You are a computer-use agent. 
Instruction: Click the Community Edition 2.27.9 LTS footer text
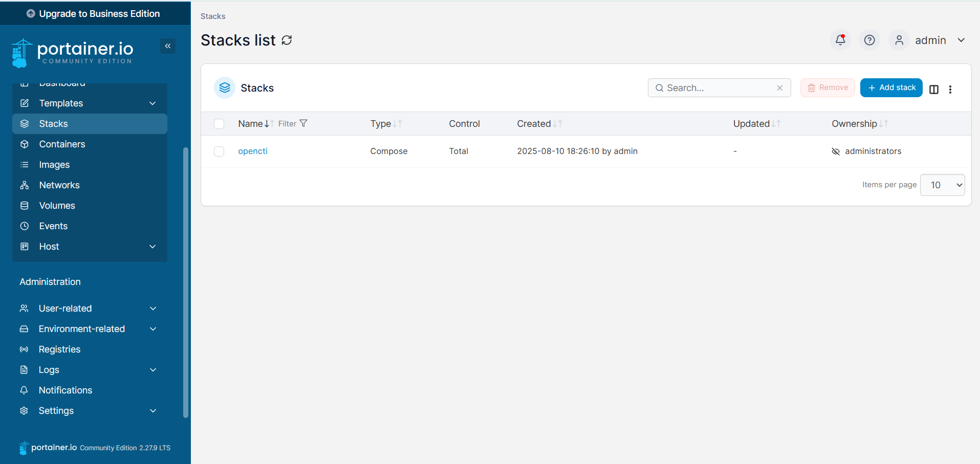pyautogui.click(x=125, y=448)
